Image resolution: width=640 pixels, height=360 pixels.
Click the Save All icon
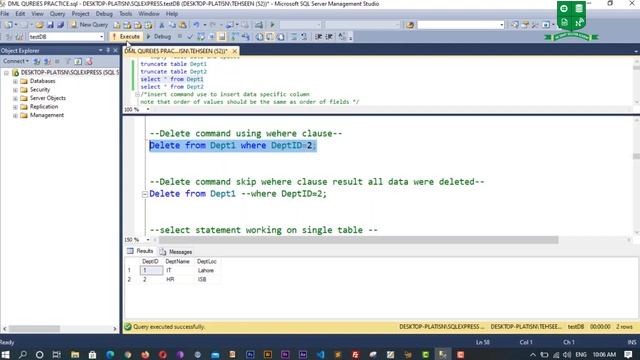[61, 25]
